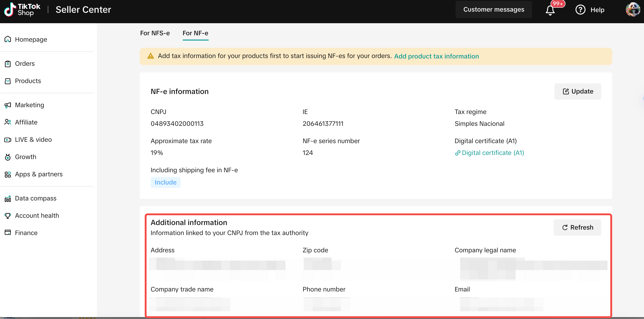Open the notifications bell icon

click(550, 10)
